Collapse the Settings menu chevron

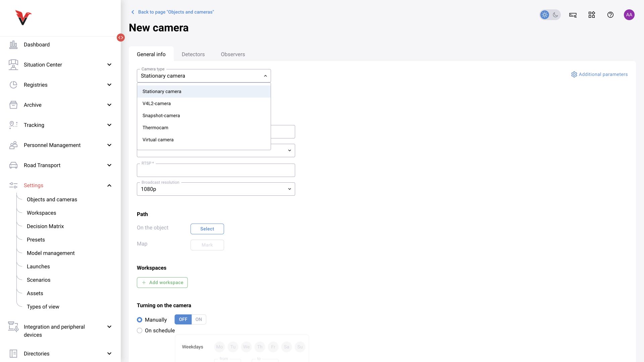click(109, 185)
